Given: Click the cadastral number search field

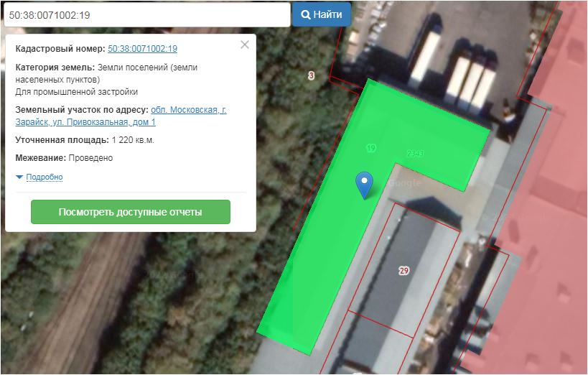Looking at the screenshot, I should (144, 14).
